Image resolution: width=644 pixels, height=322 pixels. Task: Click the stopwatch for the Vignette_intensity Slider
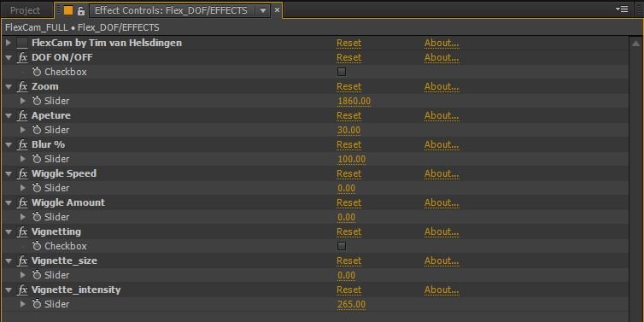coord(37,304)
